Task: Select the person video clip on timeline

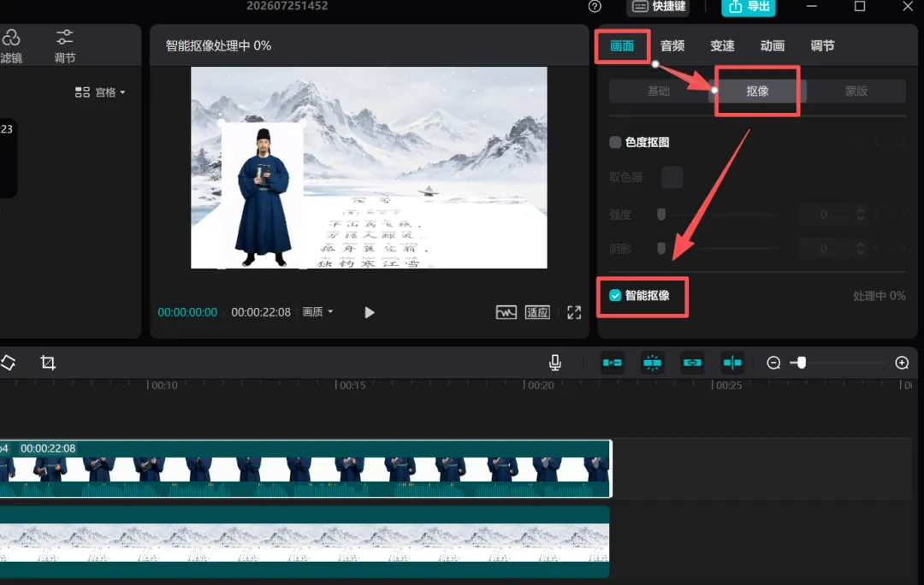Action: (305, 469)
